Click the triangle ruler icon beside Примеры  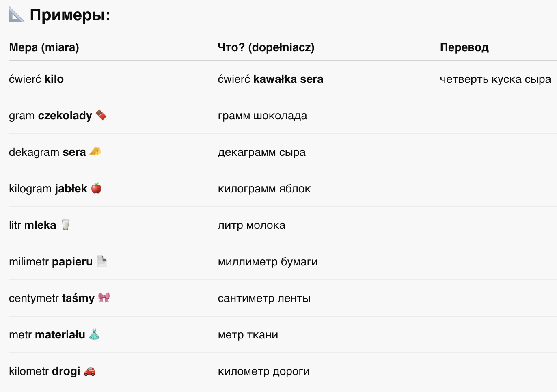point(17,15)
